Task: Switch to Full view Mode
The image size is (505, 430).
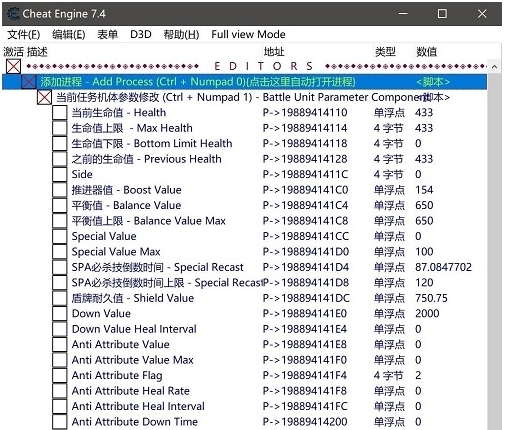Action: (x=248, y=34)
